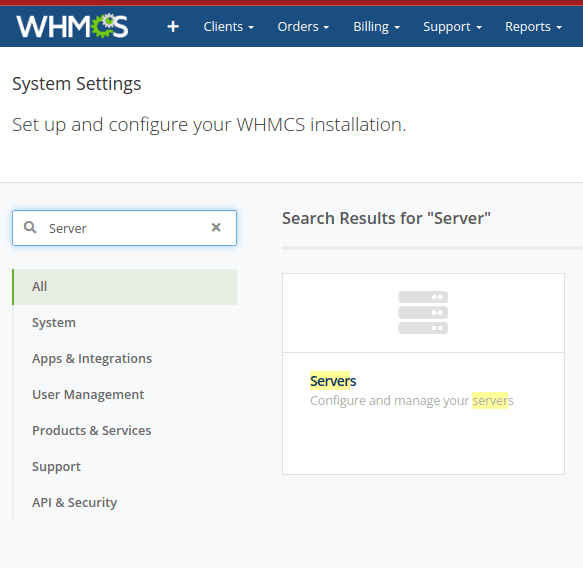This screenshot has width=583, height=568.
Task: Click the Servers stack icon
Action: coord(423,312)
